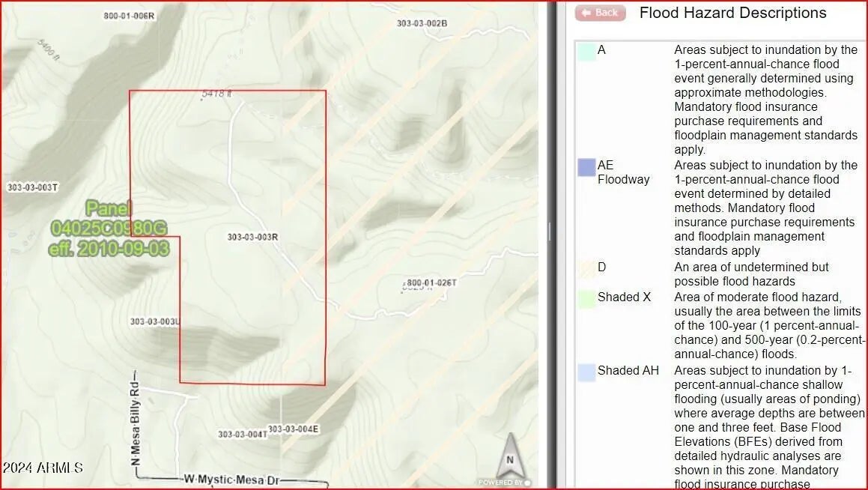Click parcel label 303-03-004E
The height and width of the screenshot is (490, 868).
tap(294, 429)
